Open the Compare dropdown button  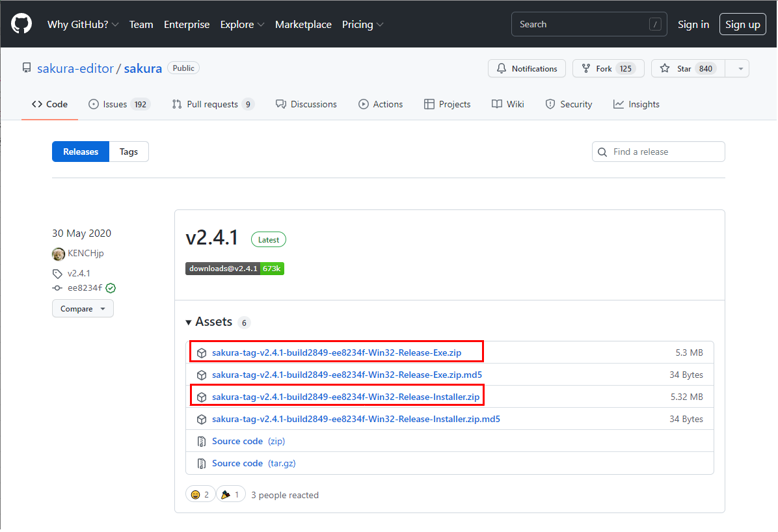click(x=83, y=309)
